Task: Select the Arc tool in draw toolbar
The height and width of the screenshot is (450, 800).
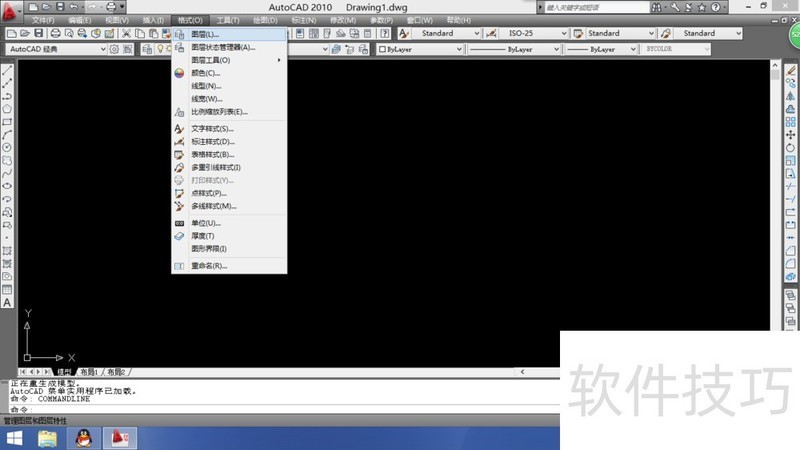Action: point(7,135)
